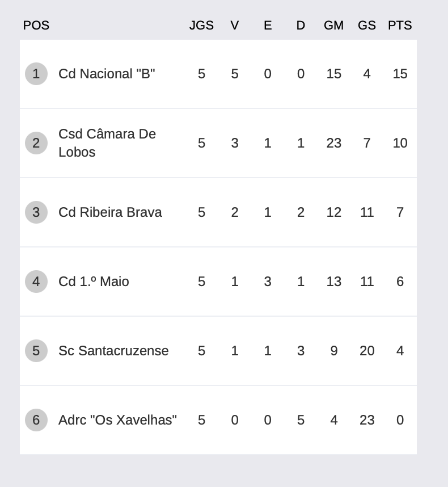
Task: Click Cd Nacional "B" points value 15
Action: coord(400,74)
